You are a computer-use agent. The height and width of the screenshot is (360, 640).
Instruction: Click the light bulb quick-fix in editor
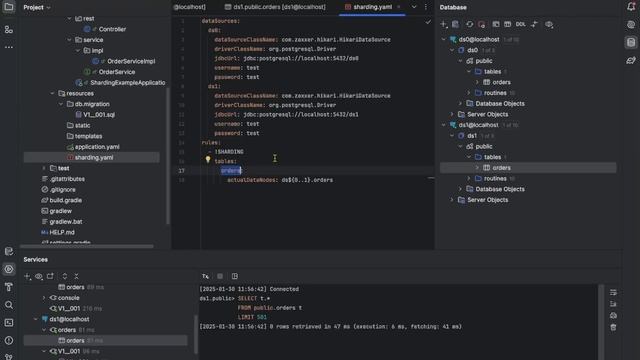tap(208, 160)
